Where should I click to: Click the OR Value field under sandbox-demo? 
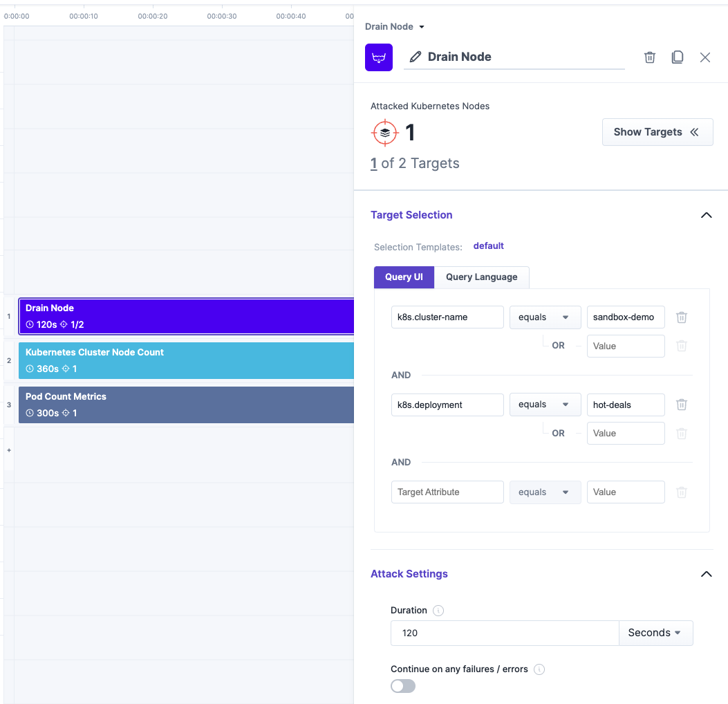(x=626, y=346)
